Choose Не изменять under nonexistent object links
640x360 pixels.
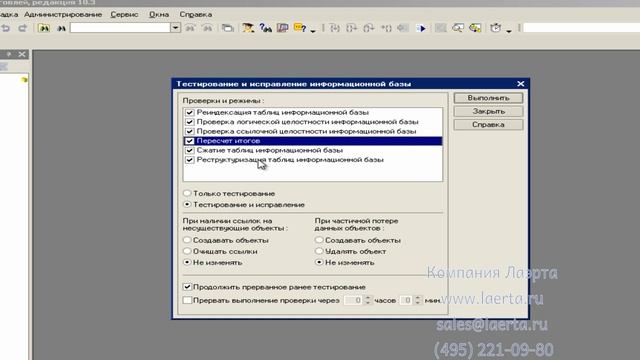(187, 262)
